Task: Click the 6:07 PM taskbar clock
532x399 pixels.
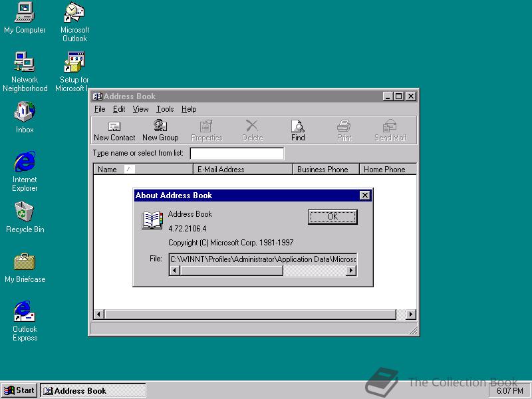Action: click(x=509, y=391)
